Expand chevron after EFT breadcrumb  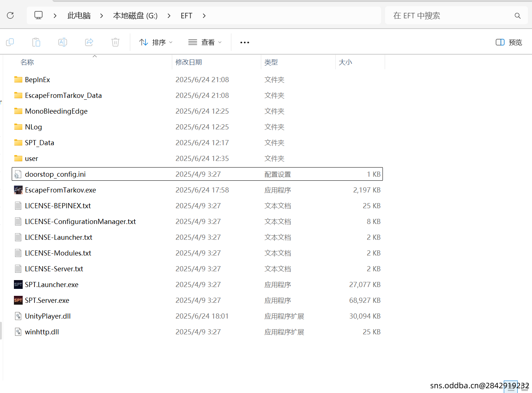click(204, 15)
